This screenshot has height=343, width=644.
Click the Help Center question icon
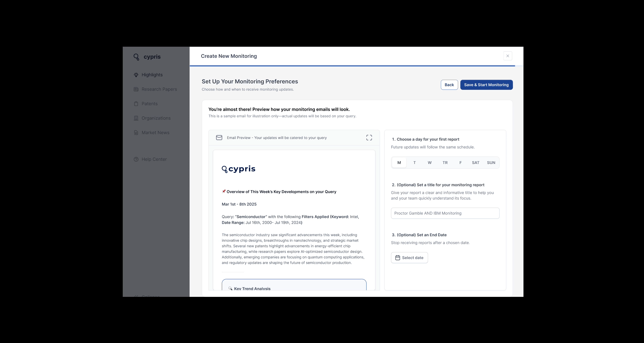point(136,159)
